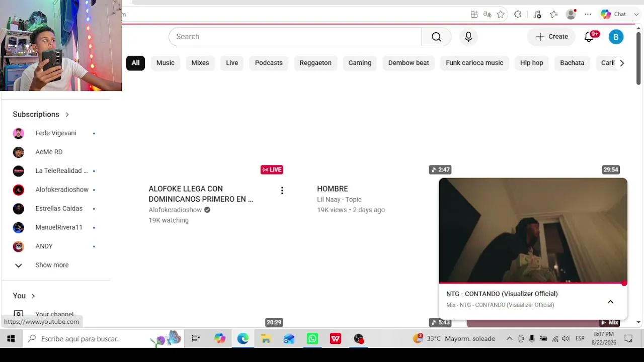The width and height of the screenshot is (644, 362).
Task: Open more options for the Alofoke live video
Action: [x=282, y=190]
